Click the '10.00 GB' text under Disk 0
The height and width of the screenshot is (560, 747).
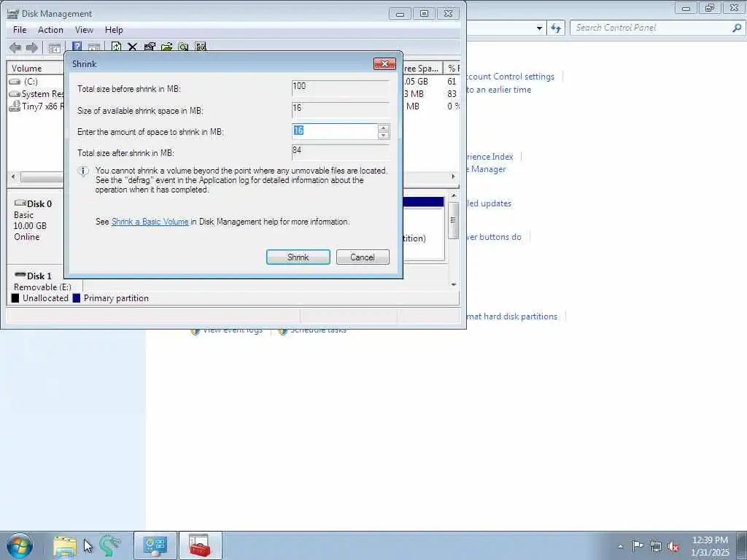tap(30, 226)
